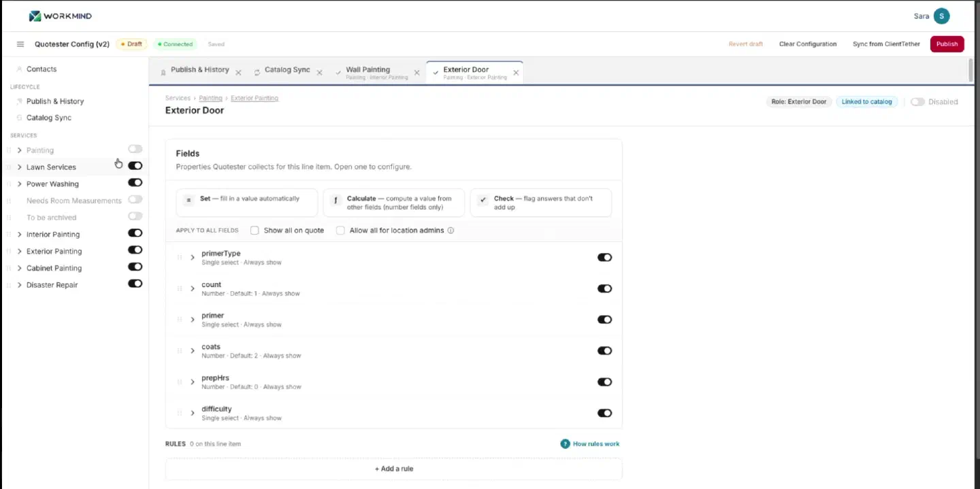This screenshot has width=980, height=489.
Task: Click the drag handle for difficulty field
Action: (180, 413)
